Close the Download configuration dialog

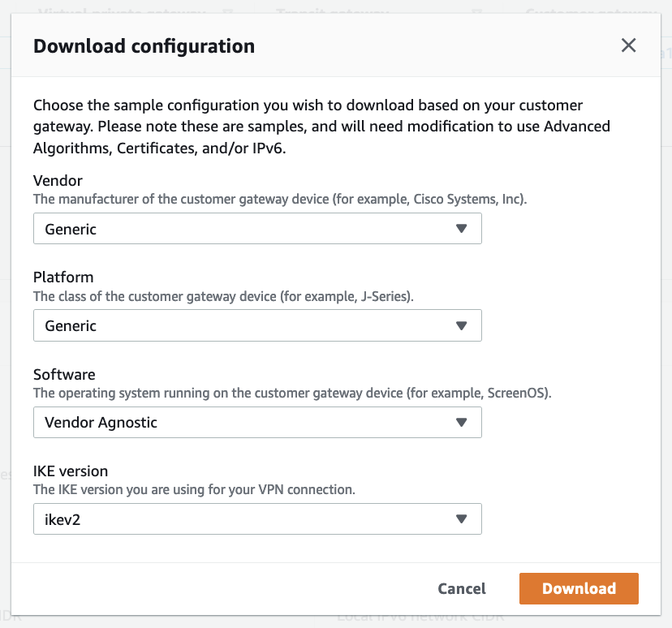[x=628, y=45]
